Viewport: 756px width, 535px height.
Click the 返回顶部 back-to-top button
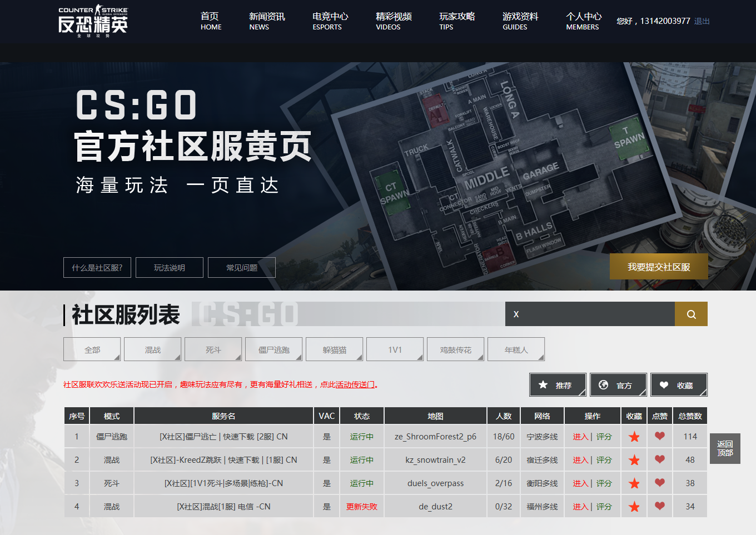click(x=725, y=448)
